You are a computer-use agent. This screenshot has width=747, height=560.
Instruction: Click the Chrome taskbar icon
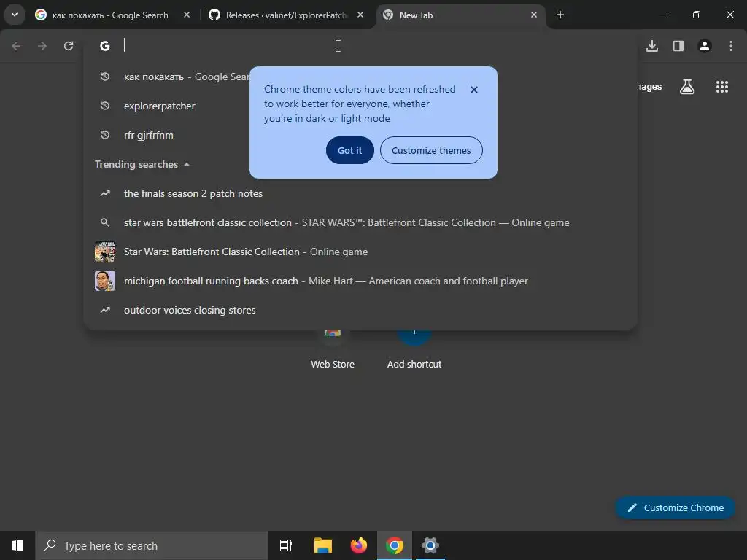(395, 545)
